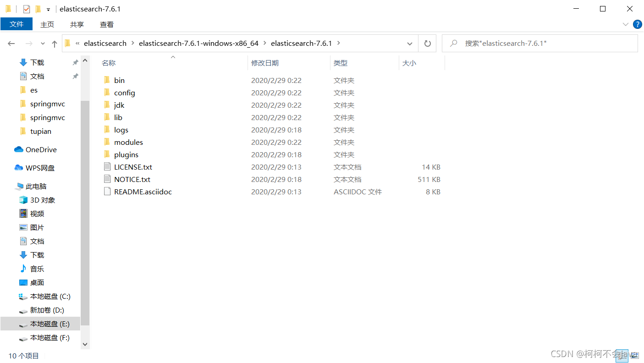Image resolution: width=644 pixels, height=363 pixels.
Task: Click the properties checkmark icon in title bar
Action: pyautogui.click(x=27, y=9)
